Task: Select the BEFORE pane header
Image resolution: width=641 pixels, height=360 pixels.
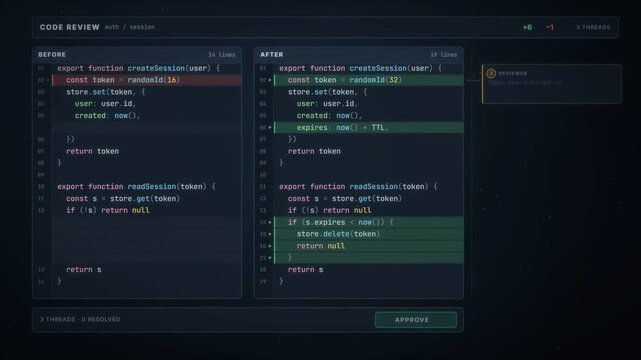Action: pyautogui.click(x=137, y=54)
